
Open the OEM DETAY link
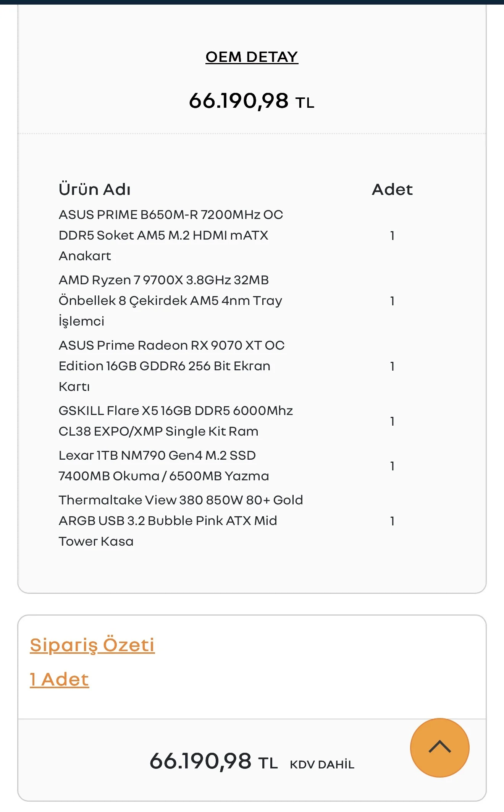252,57
